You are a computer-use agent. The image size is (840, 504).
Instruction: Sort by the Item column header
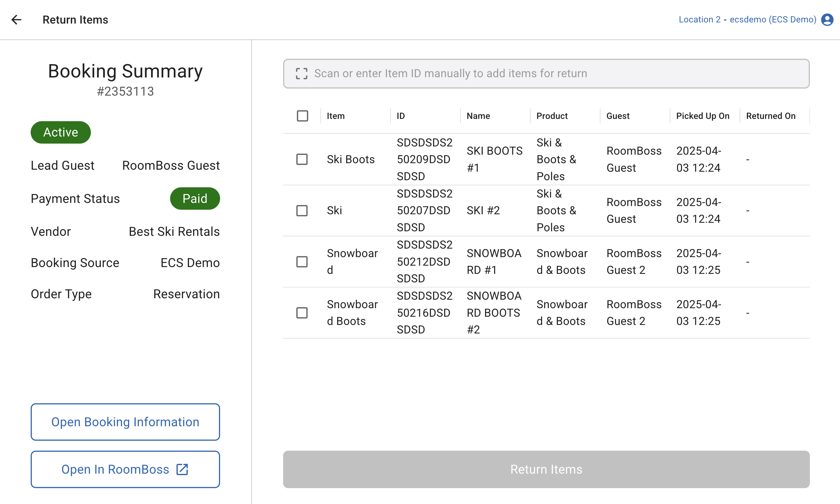[x=336, y=116]
